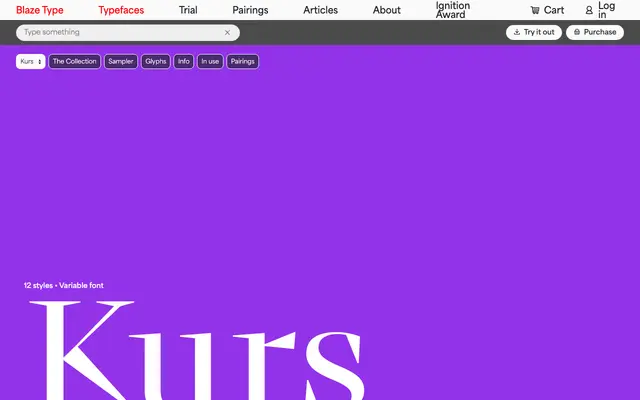This screenshot has width=640, height=400.
Task: Jump to The Collection section
Action: tap(74, 62)
